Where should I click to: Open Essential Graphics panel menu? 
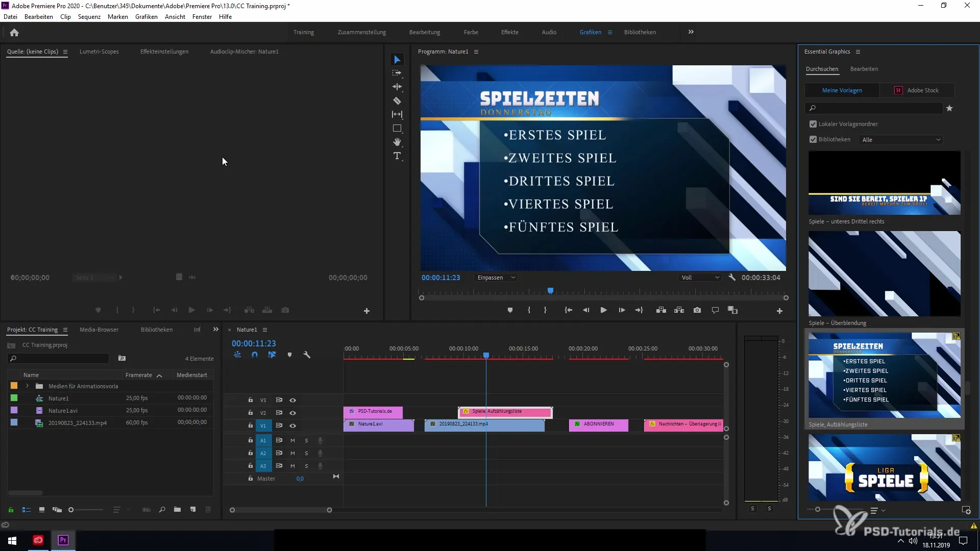point(858,52)
